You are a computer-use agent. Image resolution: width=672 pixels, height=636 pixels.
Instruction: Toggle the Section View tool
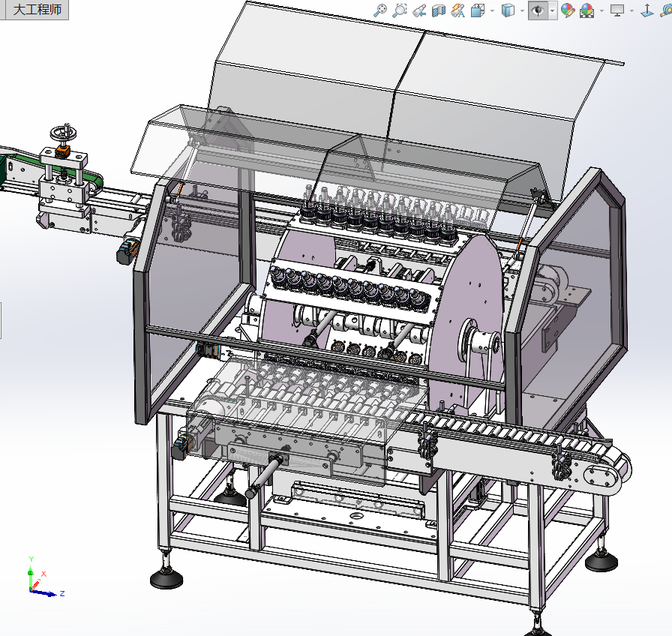click(439, 10)
